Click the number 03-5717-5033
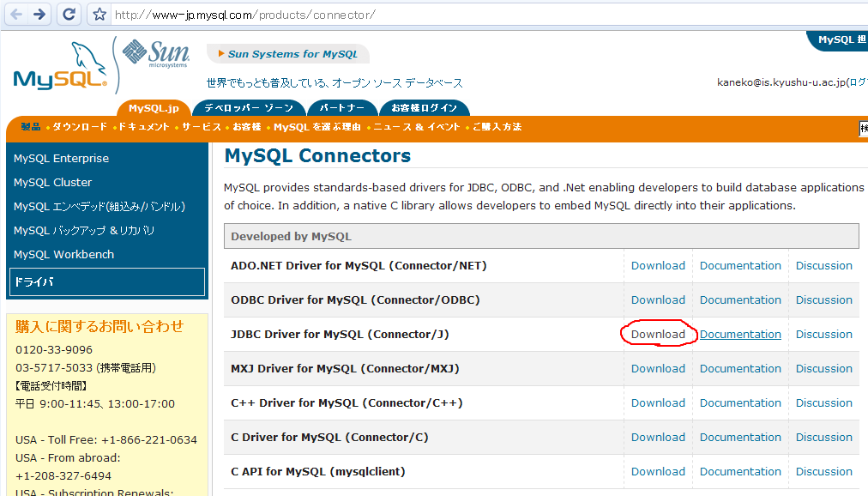 [54, 368]
